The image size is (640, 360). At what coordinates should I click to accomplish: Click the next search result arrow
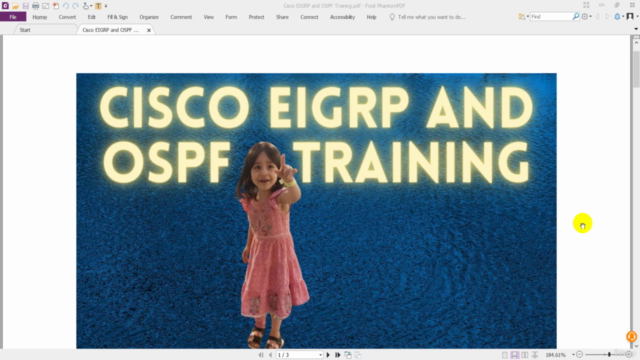[607, 16]
